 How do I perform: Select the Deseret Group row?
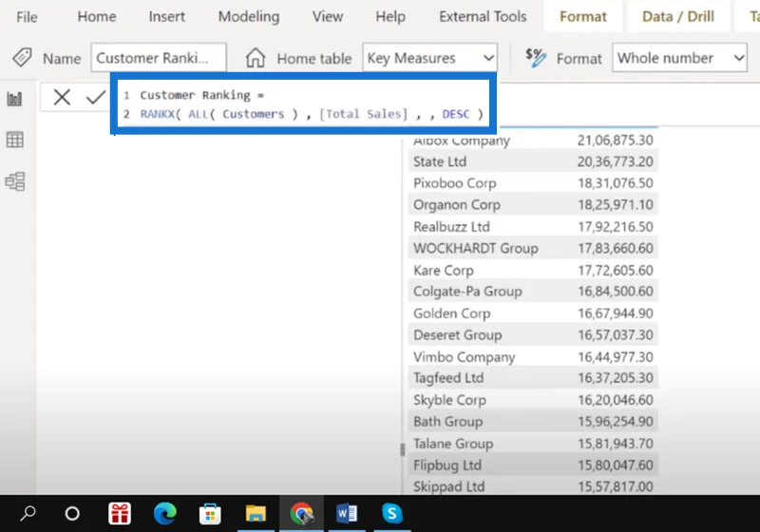pyautogui.click(x=533, y=334)
